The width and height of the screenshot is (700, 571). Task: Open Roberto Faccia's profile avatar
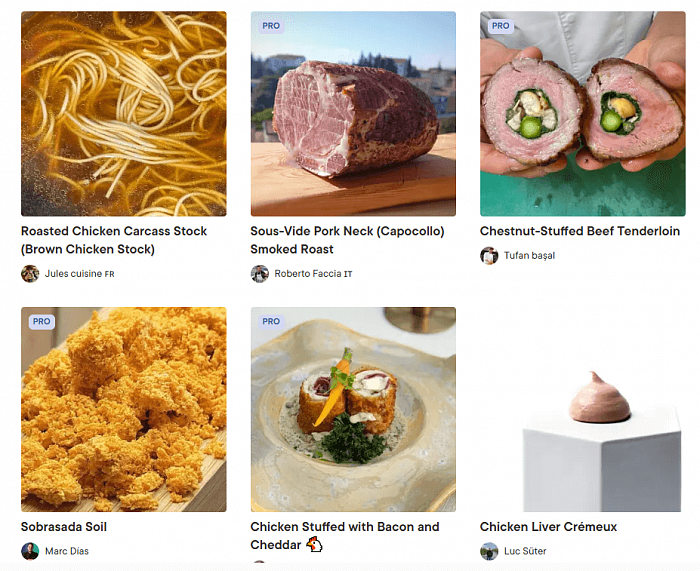pos(259,274)
